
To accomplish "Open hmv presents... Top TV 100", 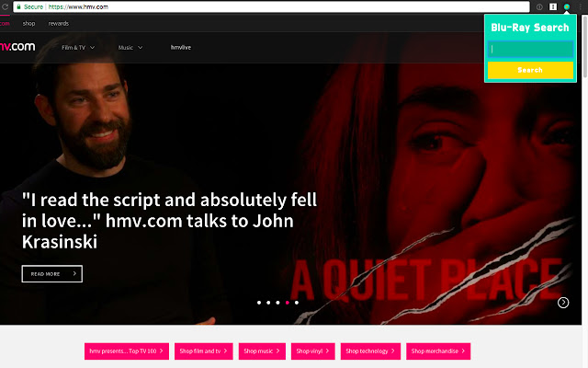I will 127,351.
